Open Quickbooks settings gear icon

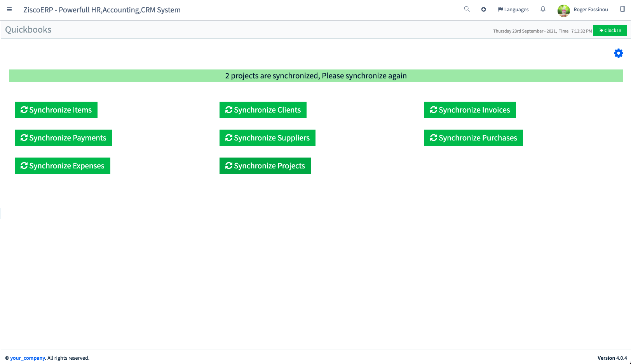coord(618,53)
